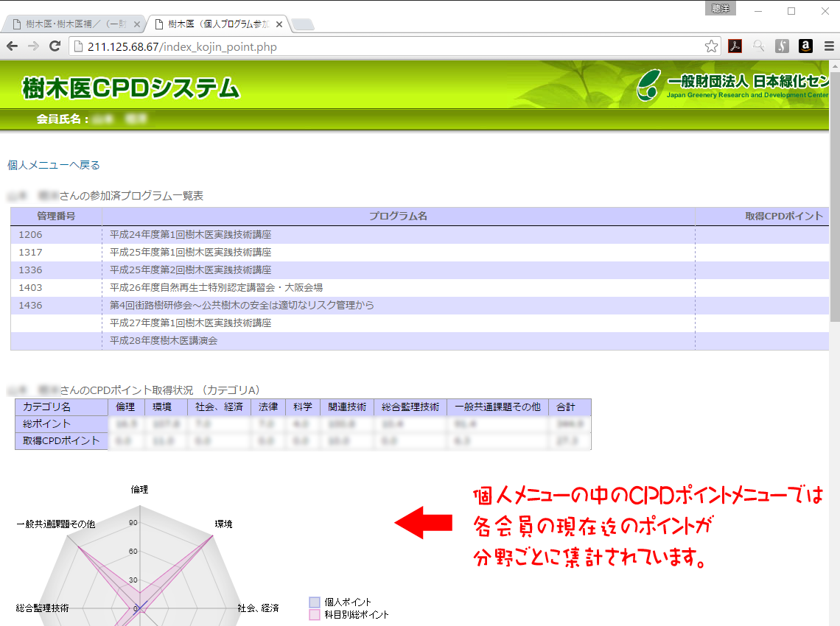Click the プログラム名 column header
Image resolution: width=840 pixels, height=626 pixels.
coord(398,217)
